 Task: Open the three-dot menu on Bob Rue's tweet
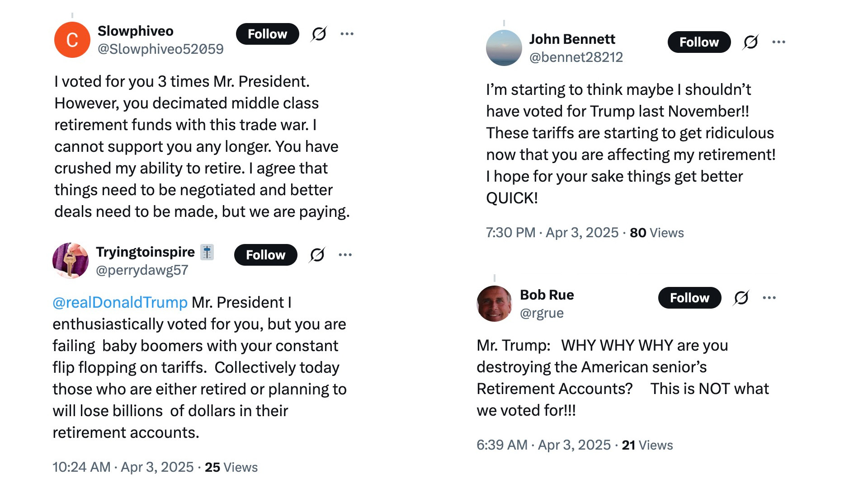click(769, 298)
